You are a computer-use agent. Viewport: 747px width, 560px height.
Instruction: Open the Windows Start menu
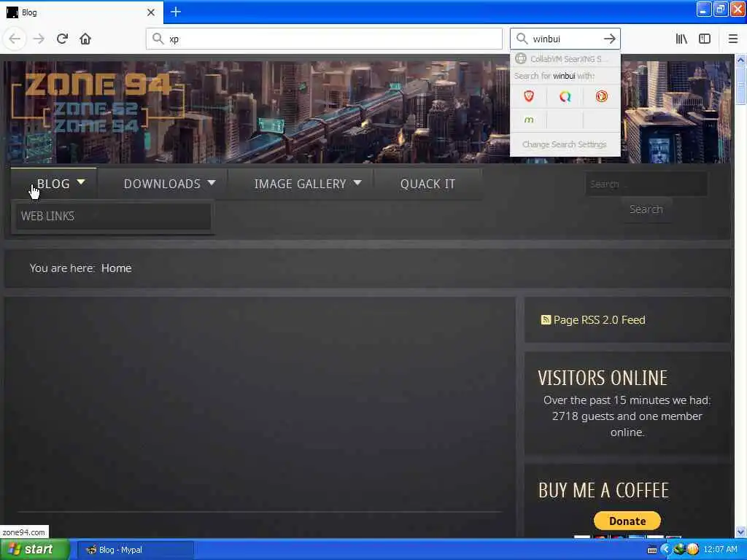click(34, 550)
